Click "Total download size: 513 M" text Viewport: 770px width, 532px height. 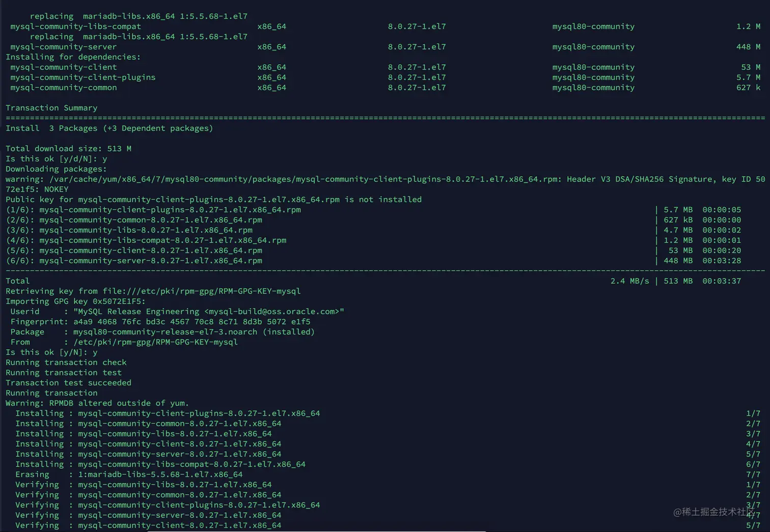click(68, 149)
